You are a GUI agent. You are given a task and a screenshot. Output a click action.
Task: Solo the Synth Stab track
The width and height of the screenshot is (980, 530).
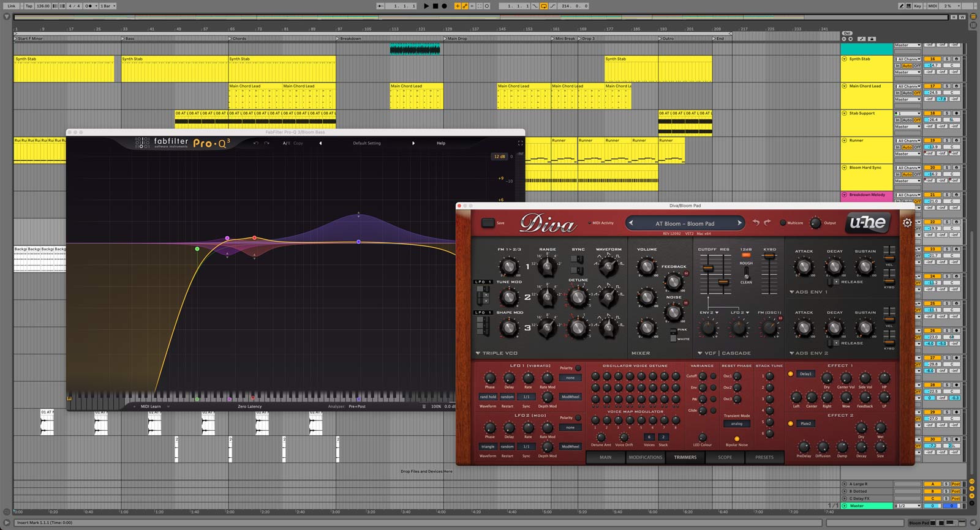946,59
